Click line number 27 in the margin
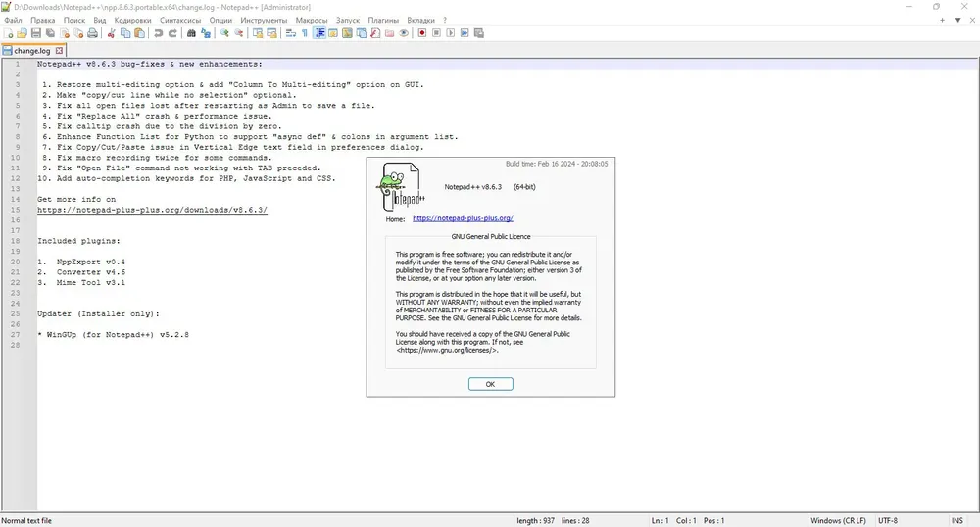This screenshot has height=527, width=980. point(15,335)
